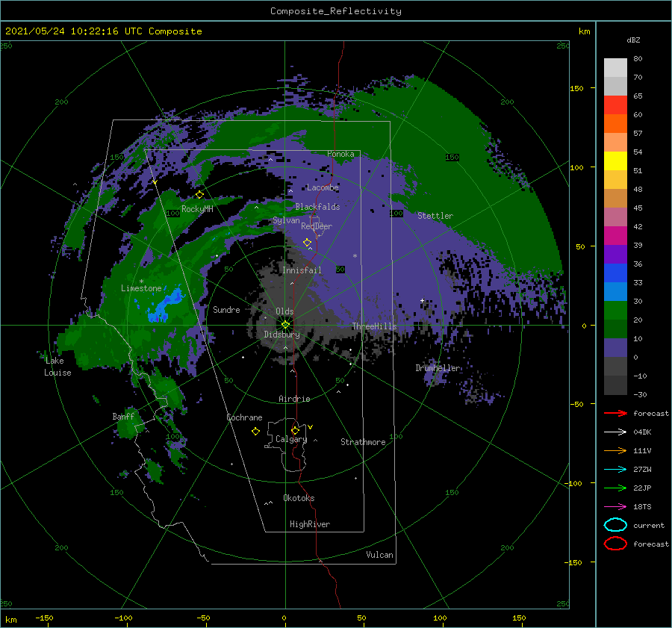Click the Vulcan town label
The height and width of the screenshot is (628, 672).
point(379,555)
